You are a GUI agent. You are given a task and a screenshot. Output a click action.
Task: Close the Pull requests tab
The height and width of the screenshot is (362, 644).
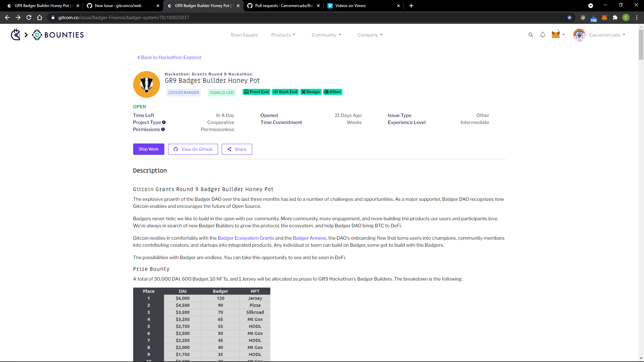coord(318,6)
